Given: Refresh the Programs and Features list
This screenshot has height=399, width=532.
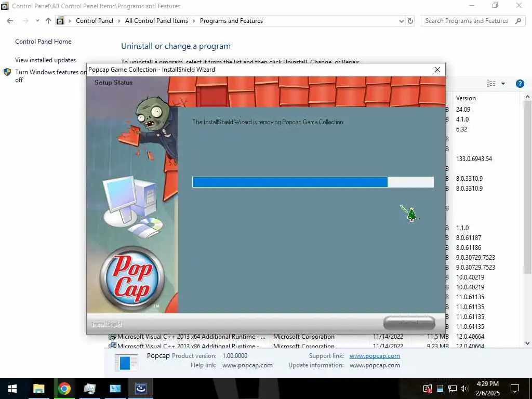Looking at the screenshot, I should pyautogui.click(x=410, y=21).
